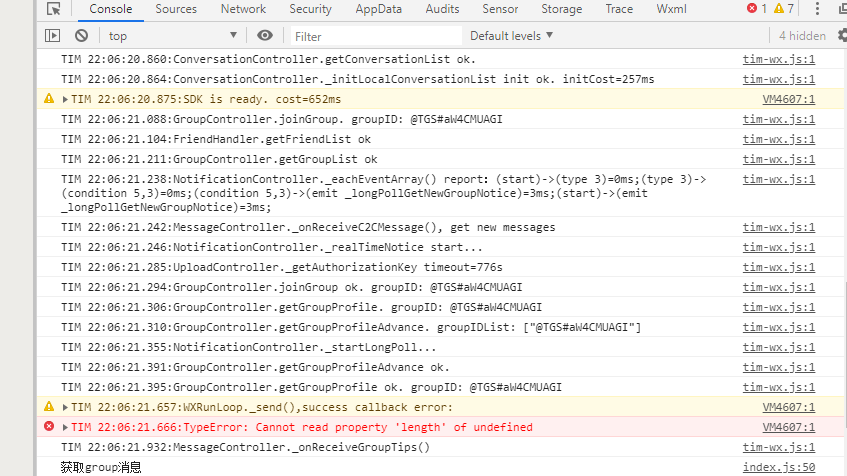Click the 4 hidden messages label
This screenshot has width=847, height=476.
click(802, 36)
